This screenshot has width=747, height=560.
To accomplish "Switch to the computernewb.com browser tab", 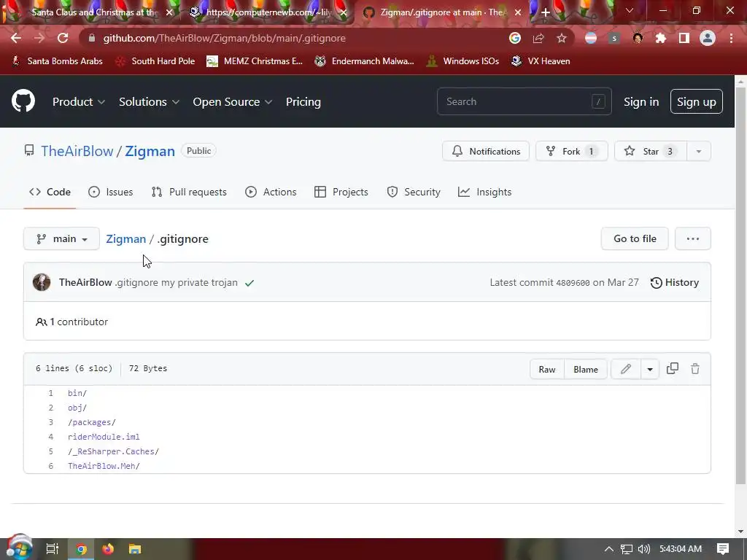I will click(x=267, y=12).
